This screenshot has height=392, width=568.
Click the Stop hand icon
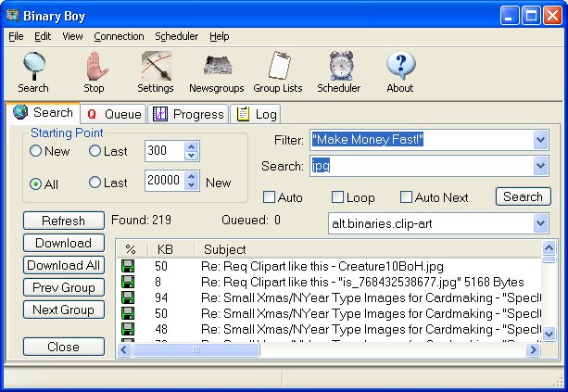click(x=95, y=66)
